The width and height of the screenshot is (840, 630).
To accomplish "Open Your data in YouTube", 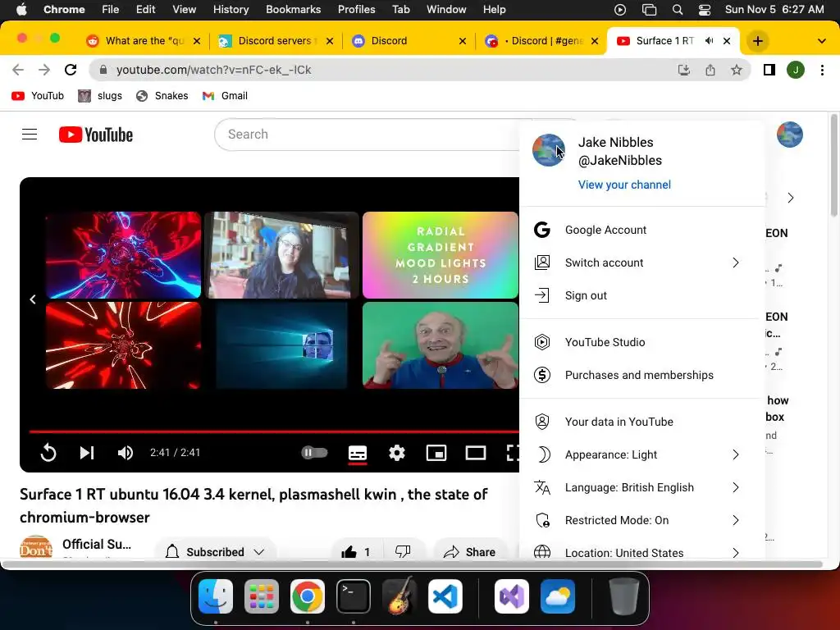I will pos(641,422).
